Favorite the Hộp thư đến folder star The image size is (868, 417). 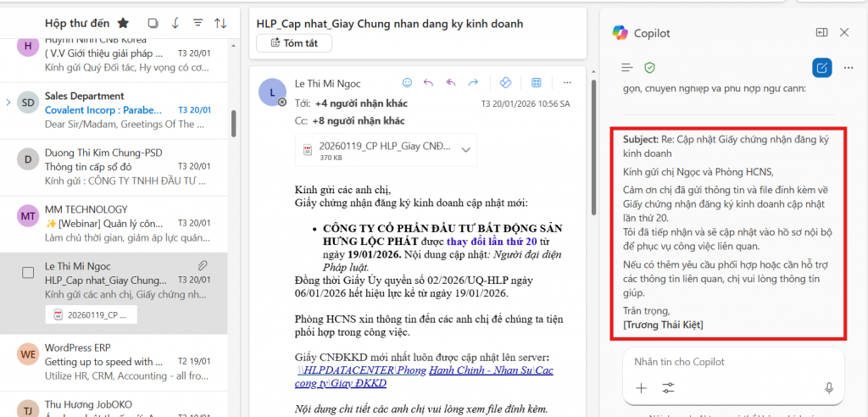click(123, 23)
